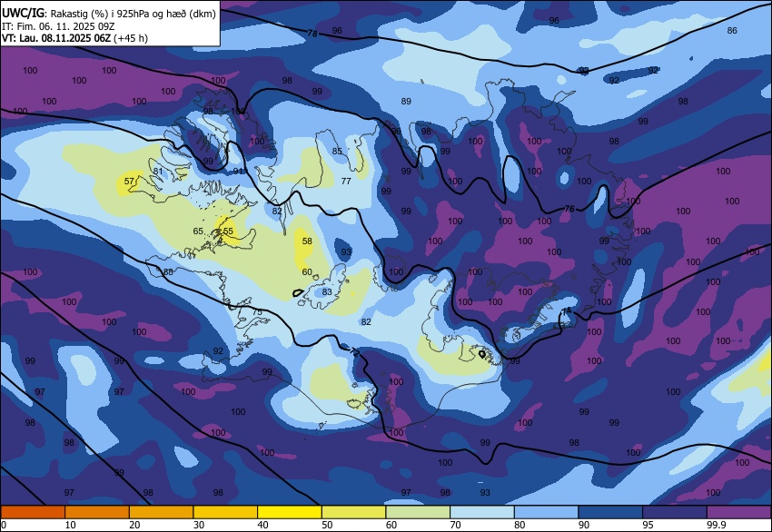Click the 10–20 orange legend swatch
This screenshot has height=532, width=772.
coord(97,512)
